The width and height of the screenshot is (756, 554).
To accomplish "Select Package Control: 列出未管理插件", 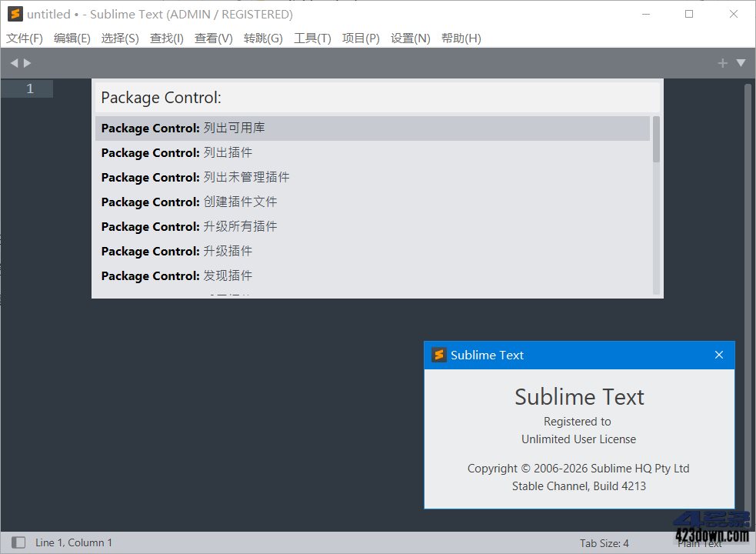I will [372, 178].
